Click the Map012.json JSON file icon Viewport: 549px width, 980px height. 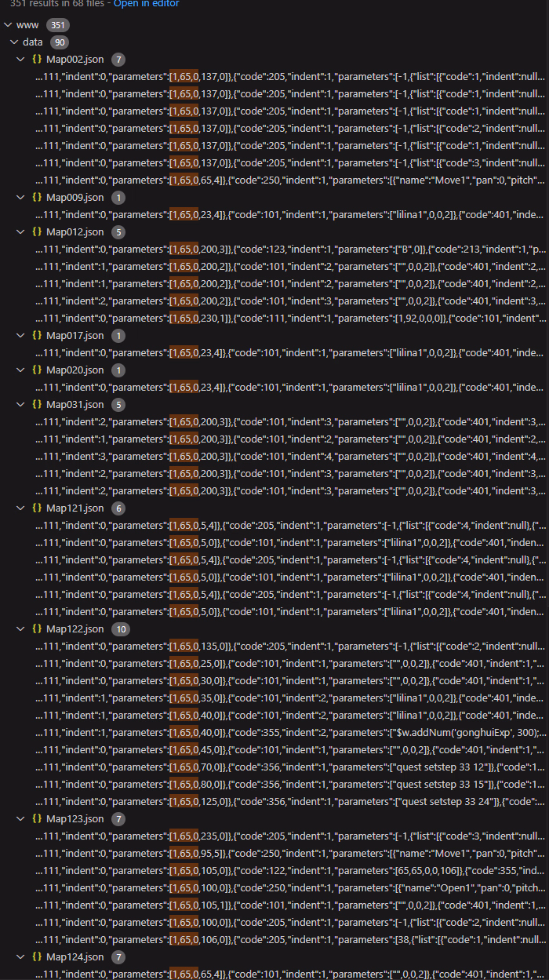click(37, 232)
